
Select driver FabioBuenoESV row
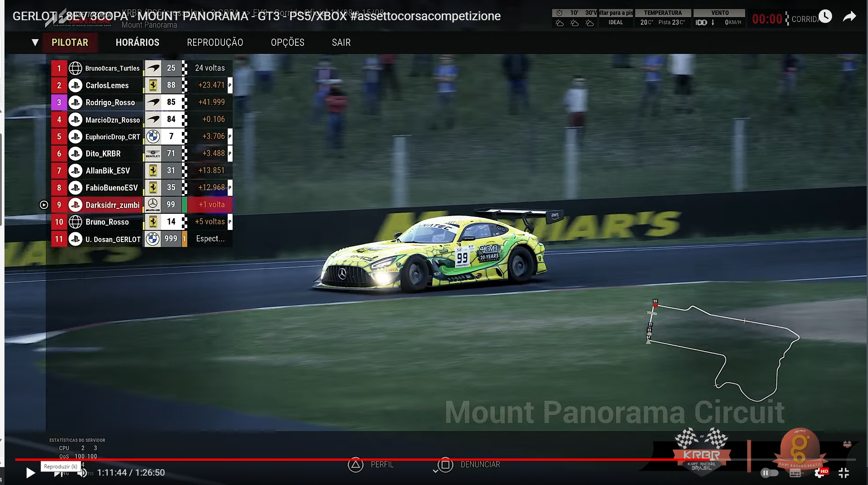[141, 188]
